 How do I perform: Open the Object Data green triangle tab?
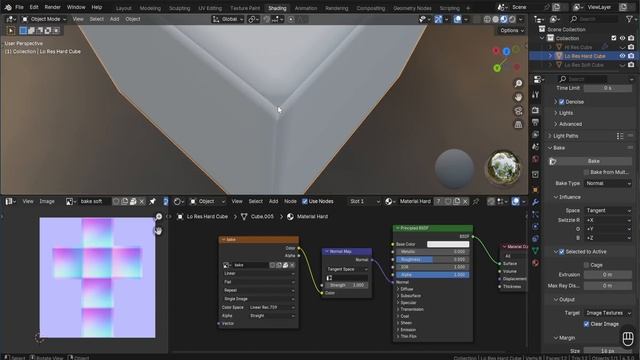536,251
